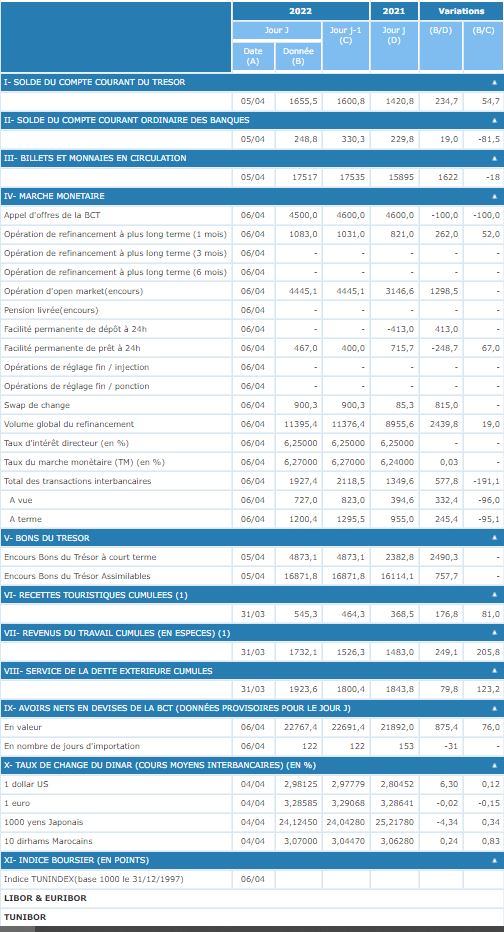Open the TUNIBOR section

[25, 917]
